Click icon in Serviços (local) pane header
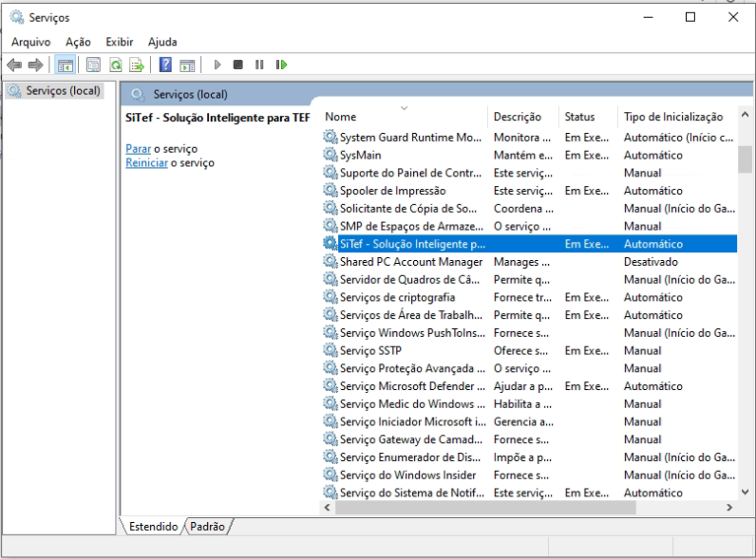Screen dimensions: 756x559 (138, 95)
